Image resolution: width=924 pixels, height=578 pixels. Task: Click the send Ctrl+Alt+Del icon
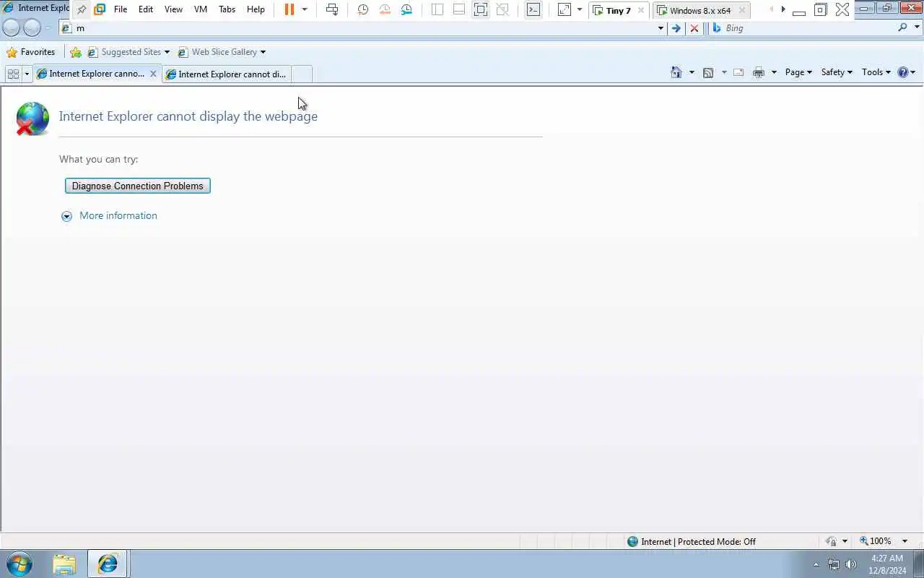point(332,9)
